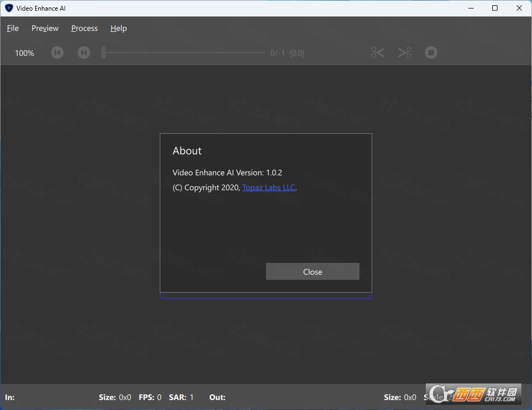Click the frame counter 0/-1 text
Viewport: 532px width, 410px height.
[277, 53]
